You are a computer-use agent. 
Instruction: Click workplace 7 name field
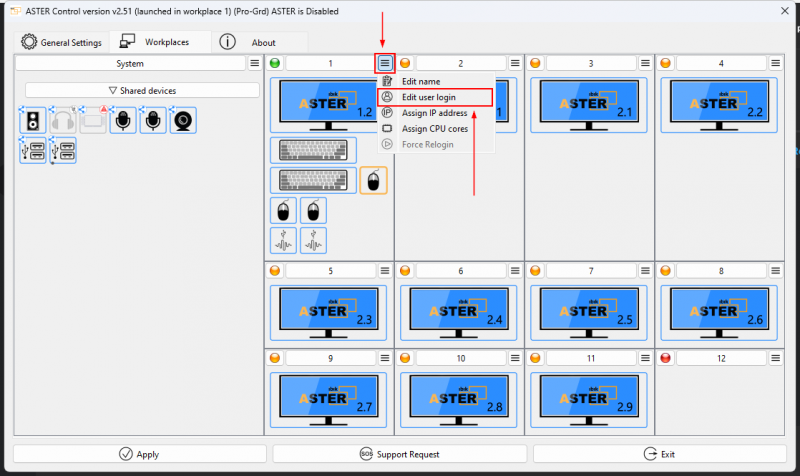point(591,271)
